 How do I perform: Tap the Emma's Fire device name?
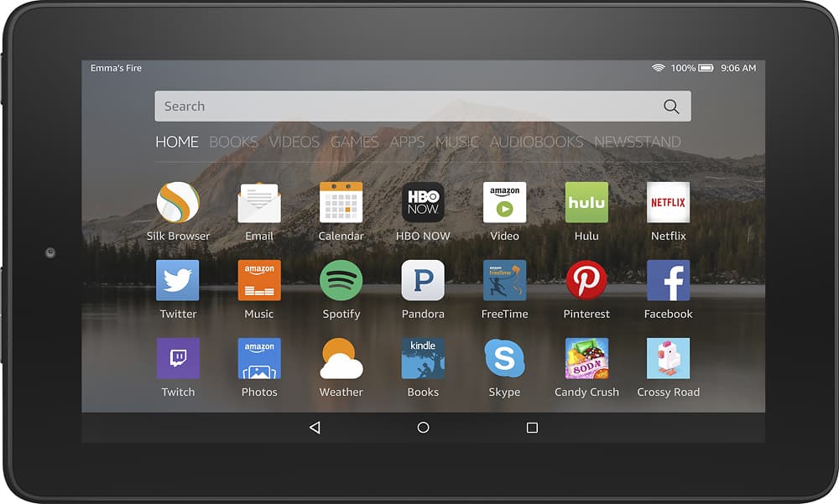tap(116, 68)
